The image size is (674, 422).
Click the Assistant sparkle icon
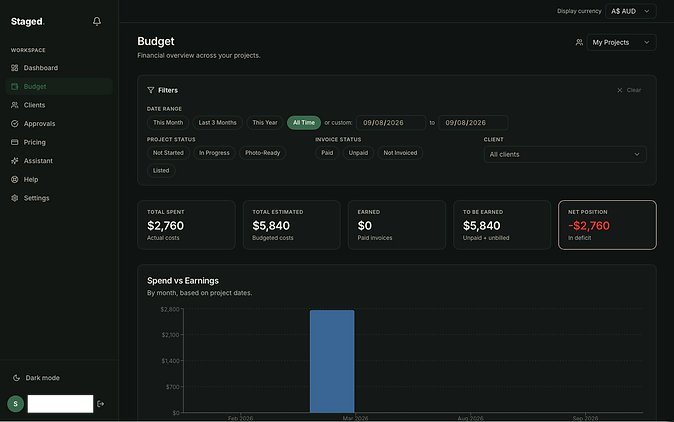pos(15,161)
